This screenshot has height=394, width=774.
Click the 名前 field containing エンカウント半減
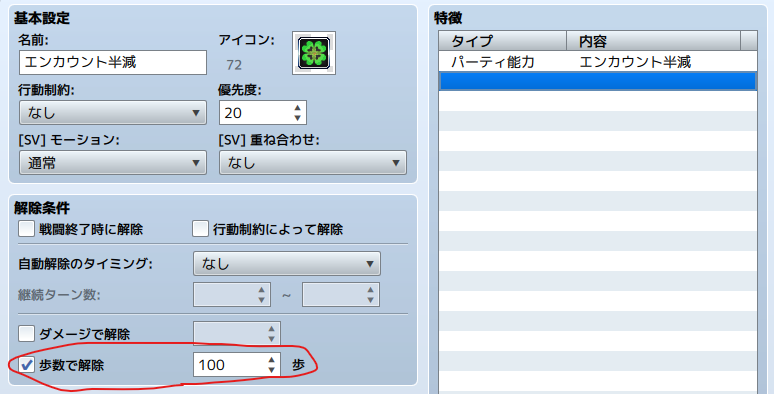tap(113, 63)
